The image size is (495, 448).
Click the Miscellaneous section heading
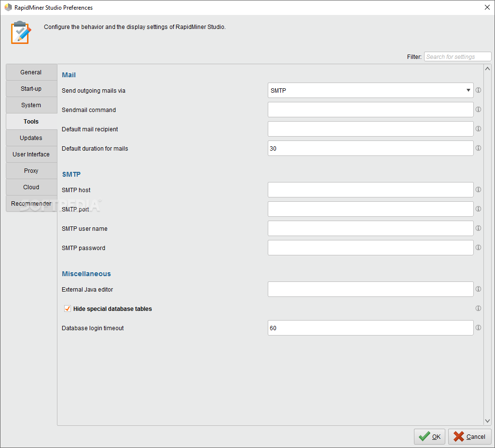86,274
